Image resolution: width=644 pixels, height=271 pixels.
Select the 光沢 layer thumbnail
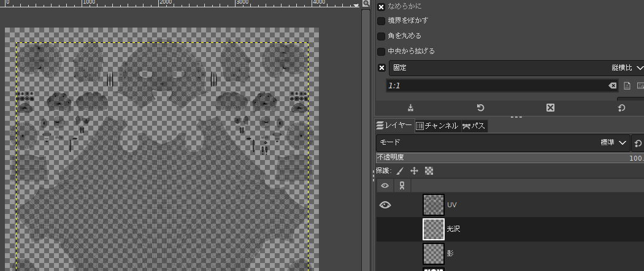(434, 229)
